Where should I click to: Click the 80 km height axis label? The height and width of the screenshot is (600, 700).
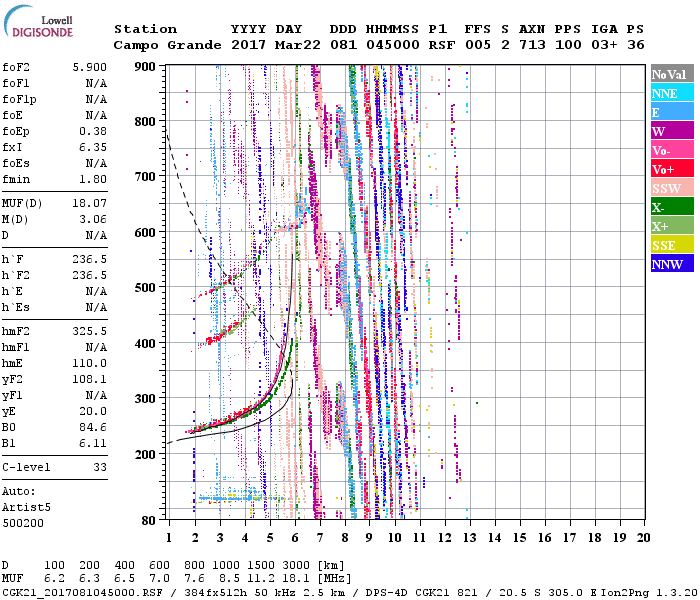149,521
